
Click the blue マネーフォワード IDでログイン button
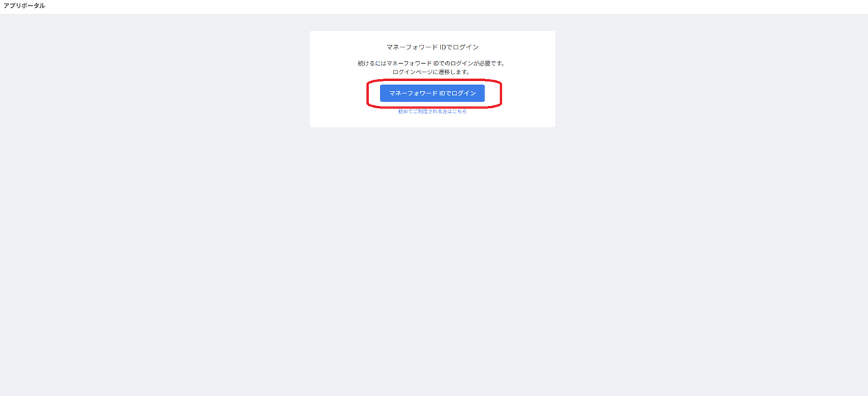432,93
